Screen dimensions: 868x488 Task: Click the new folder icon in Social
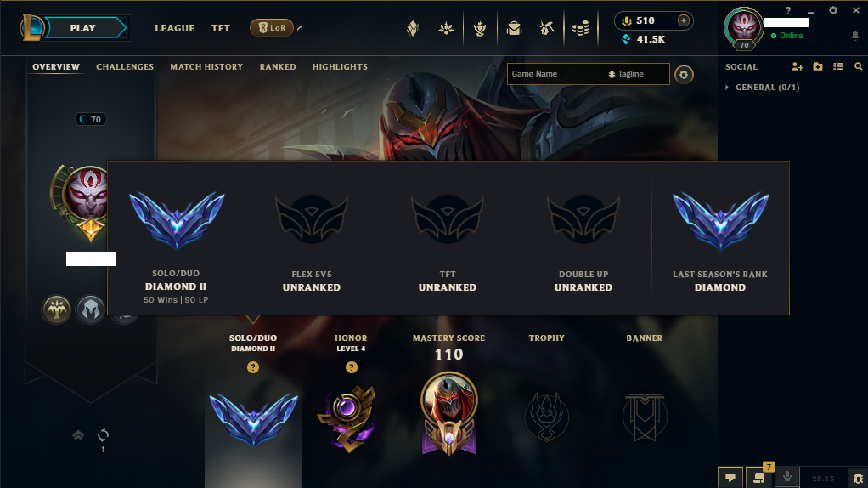tap(818, 66)
